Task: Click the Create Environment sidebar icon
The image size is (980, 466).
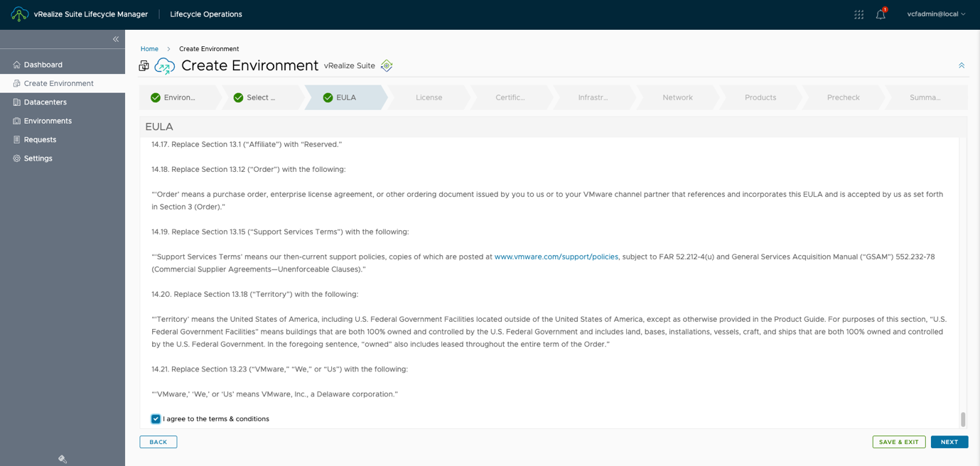Action: point(17,83)
